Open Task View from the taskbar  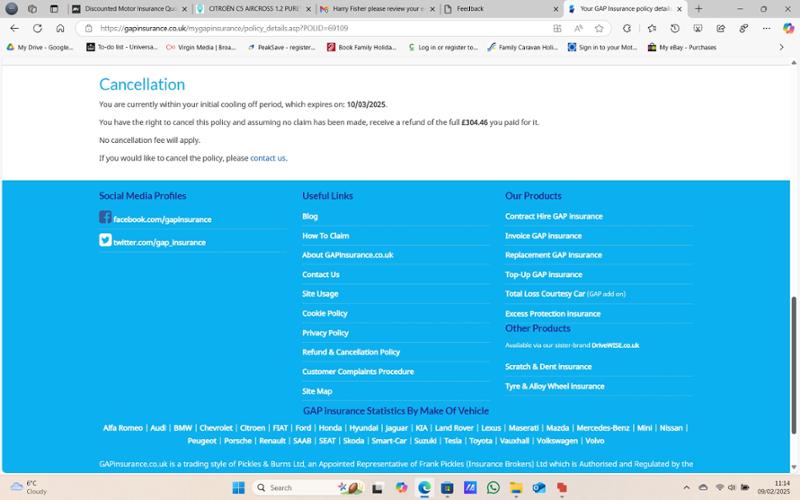[x=377, y=488]
